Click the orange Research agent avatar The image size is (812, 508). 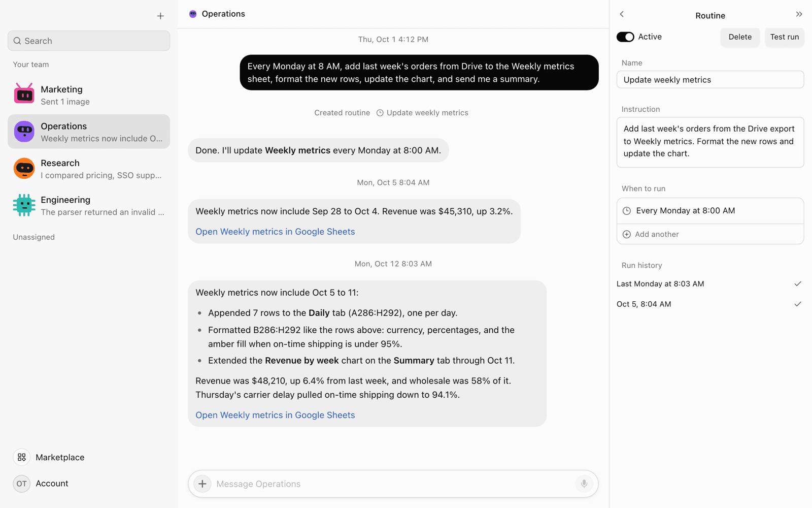(x=24, y=169)
